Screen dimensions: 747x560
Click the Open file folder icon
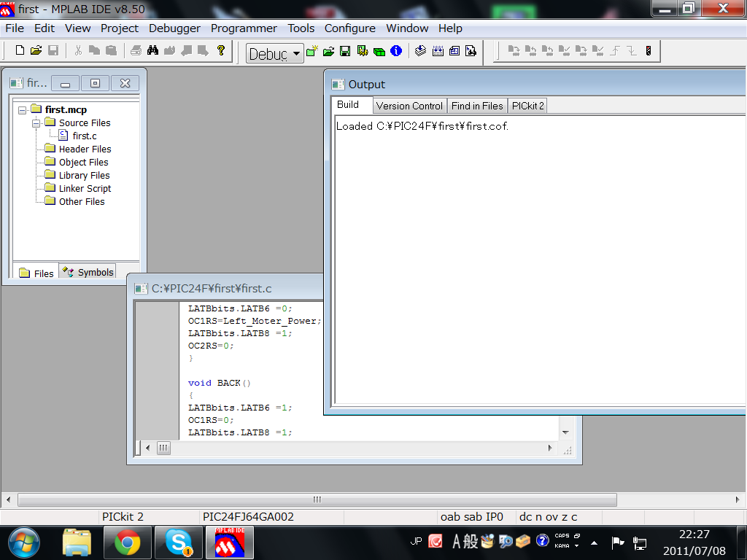point(36,50)
